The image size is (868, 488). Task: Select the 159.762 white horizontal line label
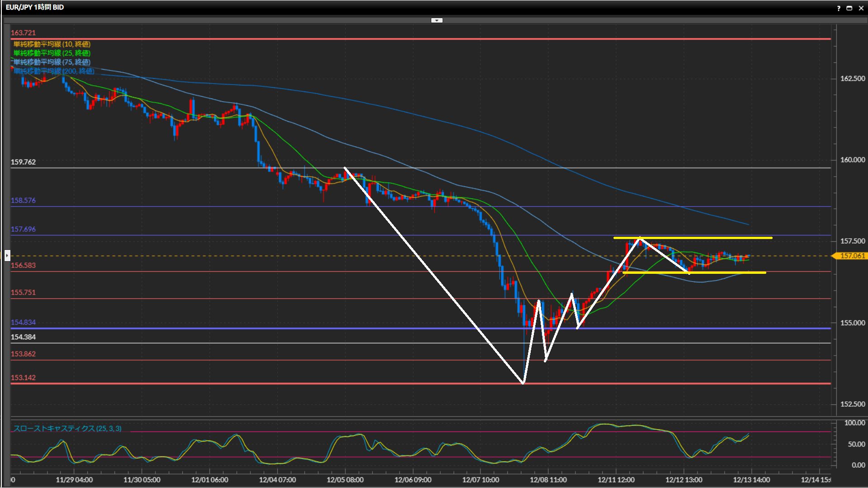point(23,162)
